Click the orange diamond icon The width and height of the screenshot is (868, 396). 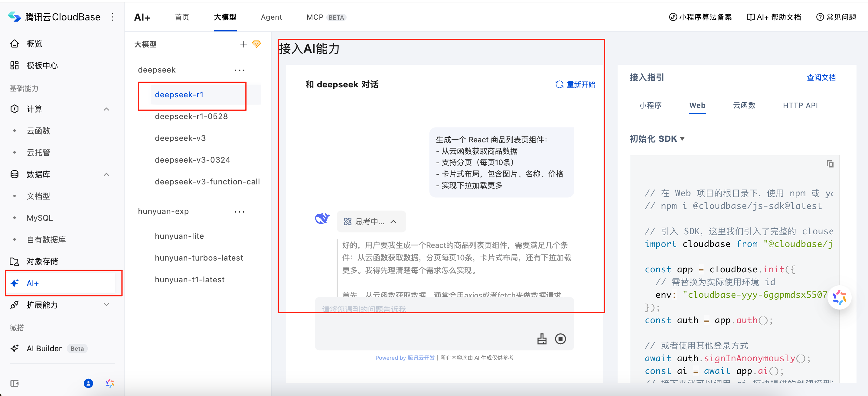(x=256, y=44)
